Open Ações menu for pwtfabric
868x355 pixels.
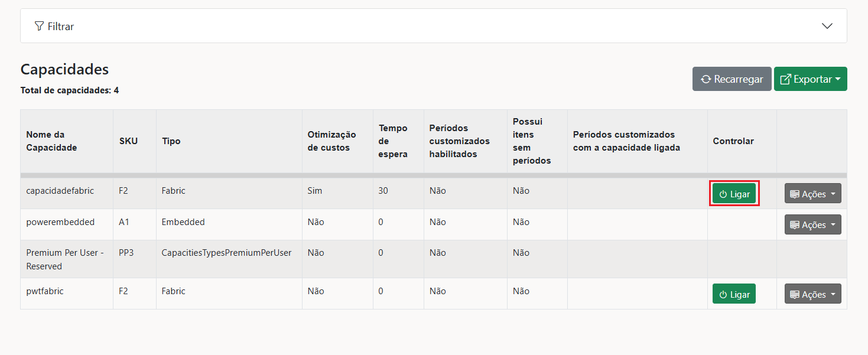[x=812, y=294]
